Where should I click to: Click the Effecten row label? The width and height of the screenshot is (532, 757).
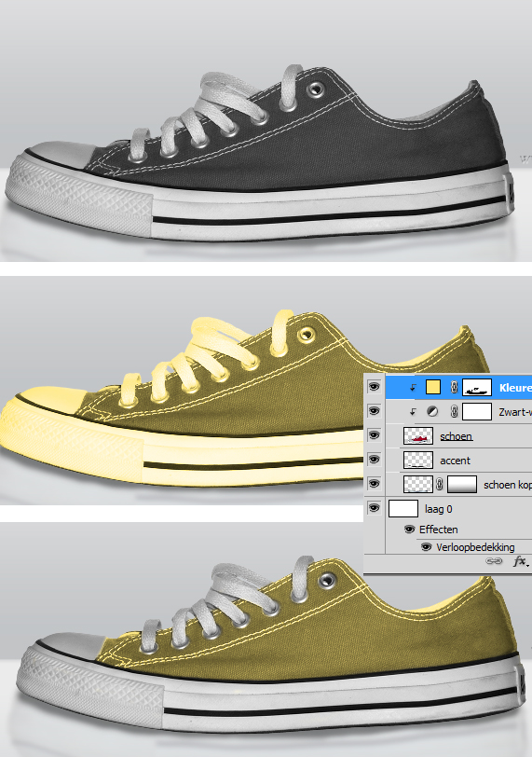pyautogui.click(x=439, y=530)
